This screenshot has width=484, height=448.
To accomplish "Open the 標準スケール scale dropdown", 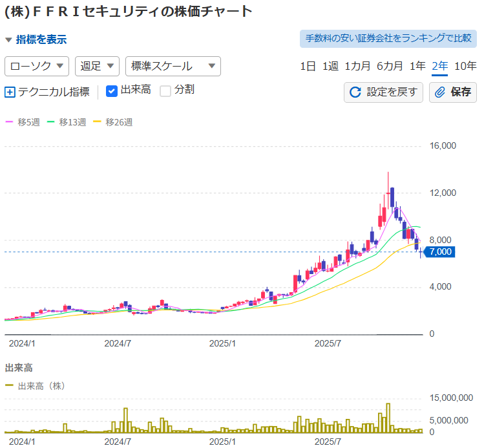I will [173, 66].
